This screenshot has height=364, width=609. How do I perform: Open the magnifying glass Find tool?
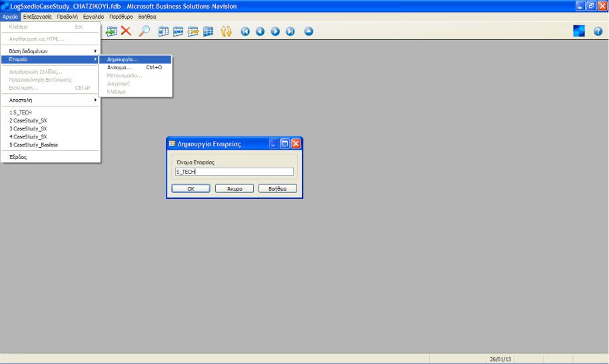click(145, 31)
